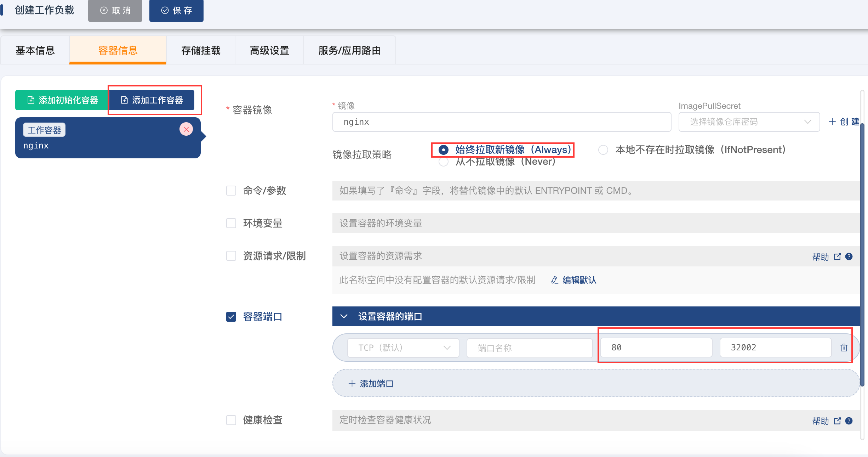The image size is (868, 457).
Task: Click plus icon in 添加端口 row
Action: pos(352,383)
